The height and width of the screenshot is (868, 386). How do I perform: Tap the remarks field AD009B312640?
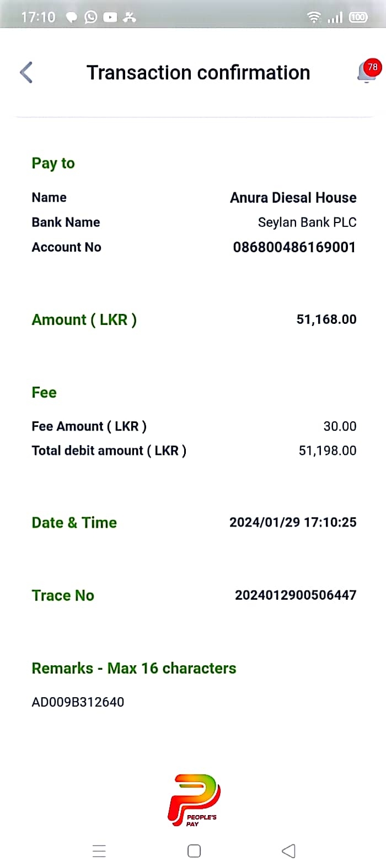click(x=78, y=702)
